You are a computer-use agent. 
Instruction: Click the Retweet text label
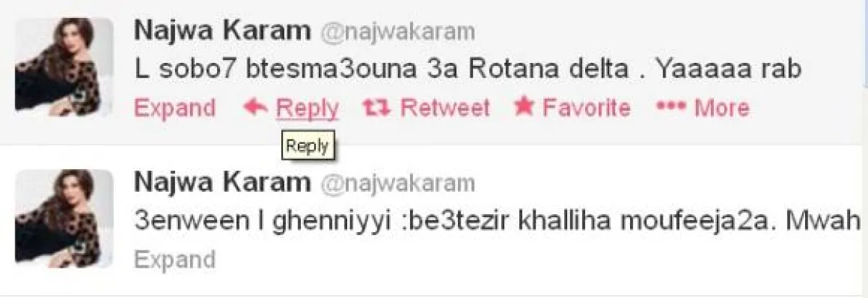point(444,108)
